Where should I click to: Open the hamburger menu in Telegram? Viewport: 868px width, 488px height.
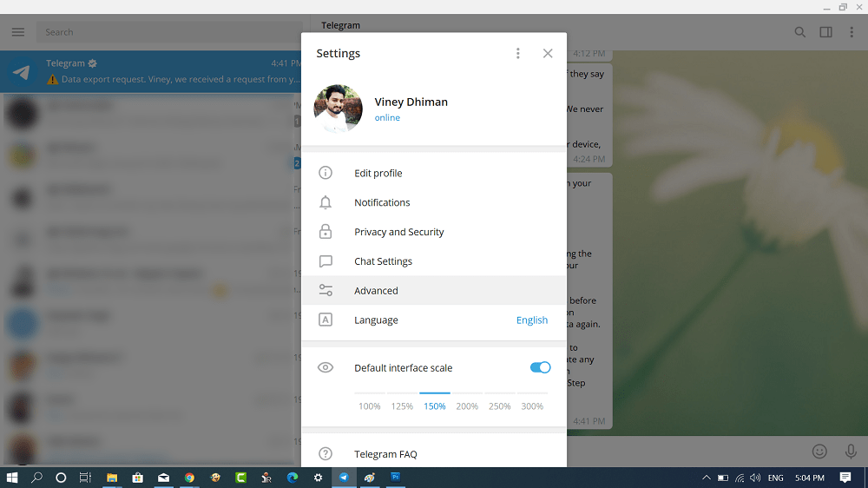[x=17, y=32]
